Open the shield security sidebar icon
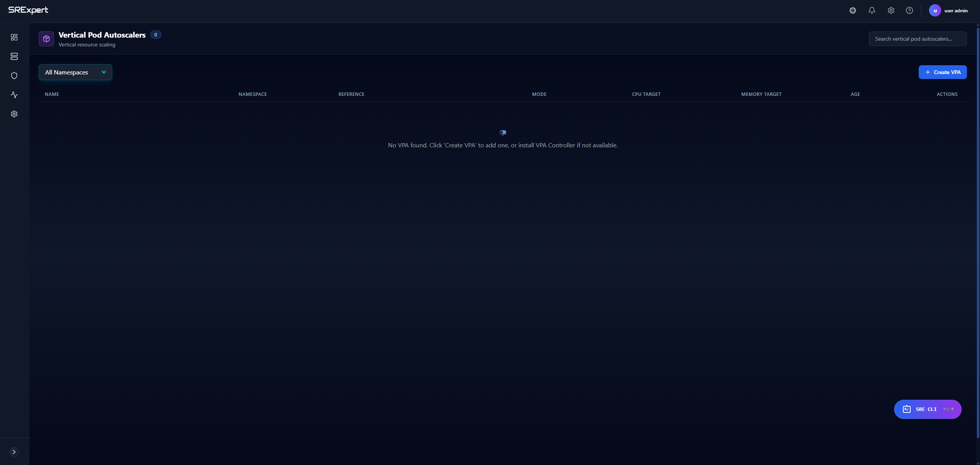The height and width of the screenshot is (465, 980). point(14,76)
